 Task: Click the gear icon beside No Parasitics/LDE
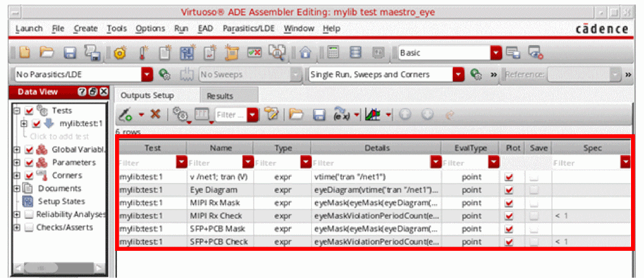tap(165, 75)
